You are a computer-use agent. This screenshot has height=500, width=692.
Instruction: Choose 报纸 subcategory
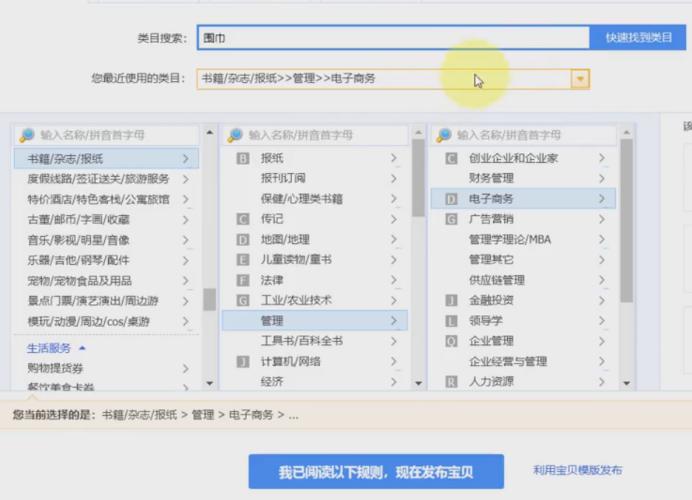click(x=315, y=158)
